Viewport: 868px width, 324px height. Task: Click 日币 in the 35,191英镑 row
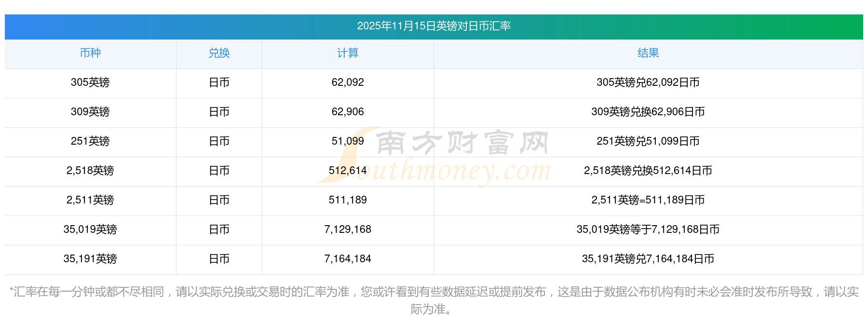pyautogui.click(x=219, y=259)
